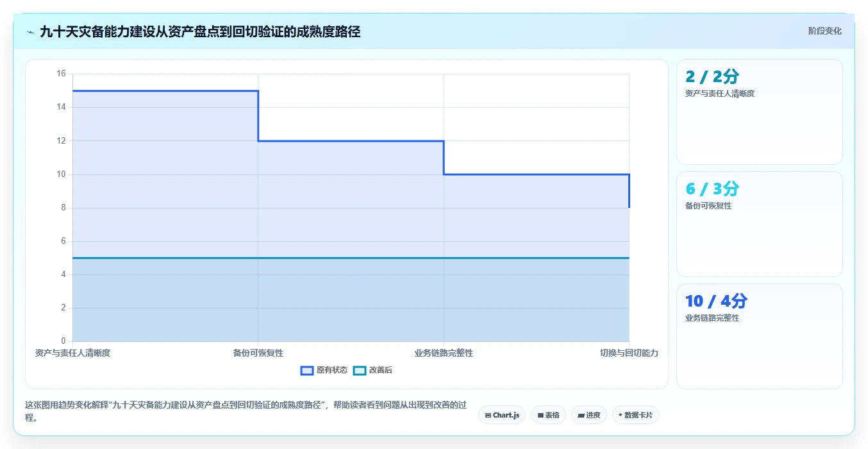The width and height of the screenshot is (868, 449).
Task: Select the 表格 tag chip
Action: pos(548,415)
